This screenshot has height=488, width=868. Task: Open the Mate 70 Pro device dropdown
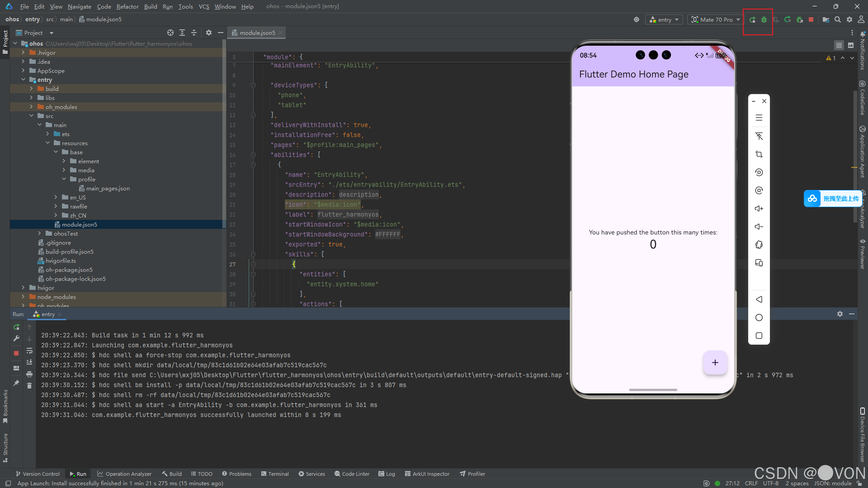(x=716, y=19)
